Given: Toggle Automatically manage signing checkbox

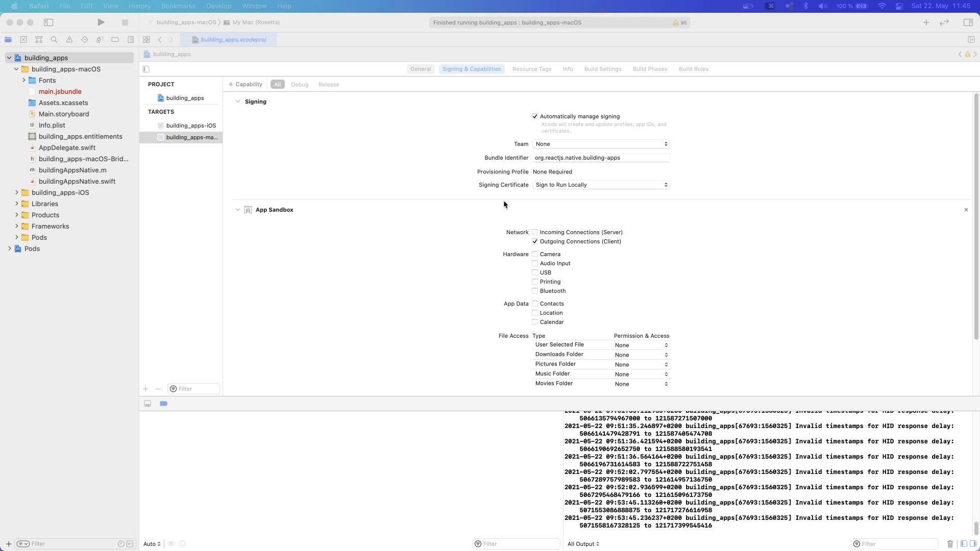Looking at the screenshot, I should pyautogui.click(x=534, y=116).
